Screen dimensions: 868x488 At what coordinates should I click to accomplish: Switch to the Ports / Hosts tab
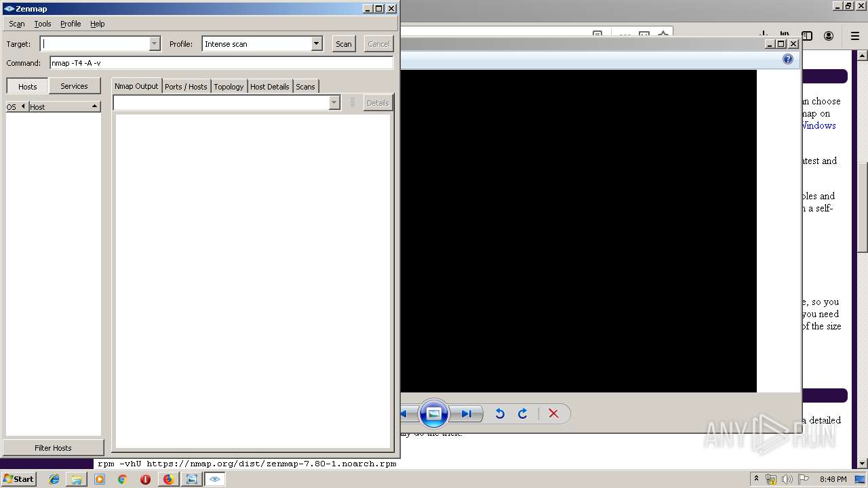(x=186, y=87)
